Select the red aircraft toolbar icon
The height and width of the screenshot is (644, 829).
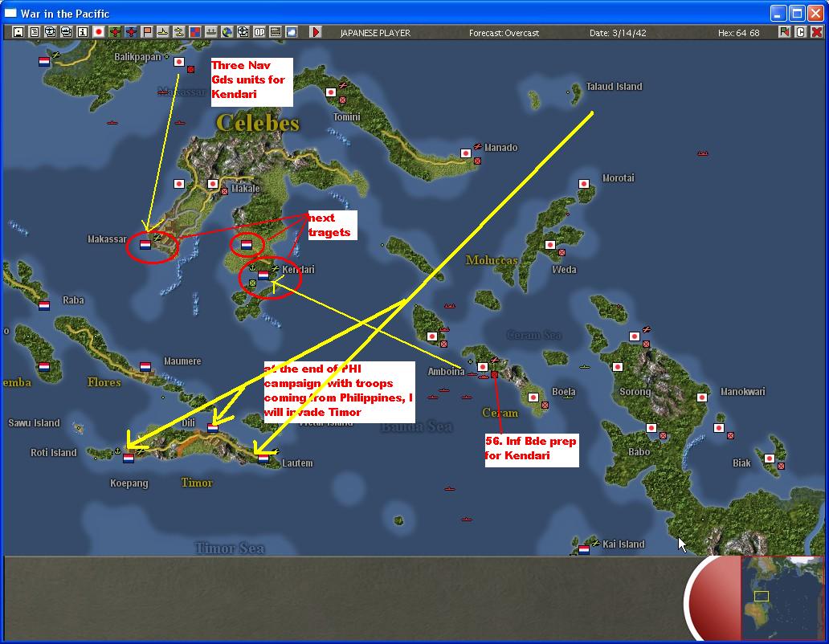[131, 33]
